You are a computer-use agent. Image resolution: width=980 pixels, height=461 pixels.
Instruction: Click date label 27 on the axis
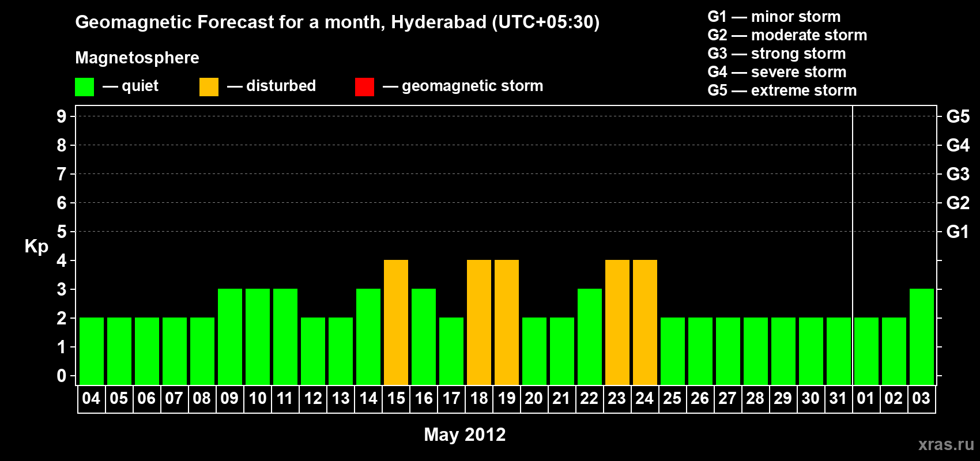(x=728, y=398)
